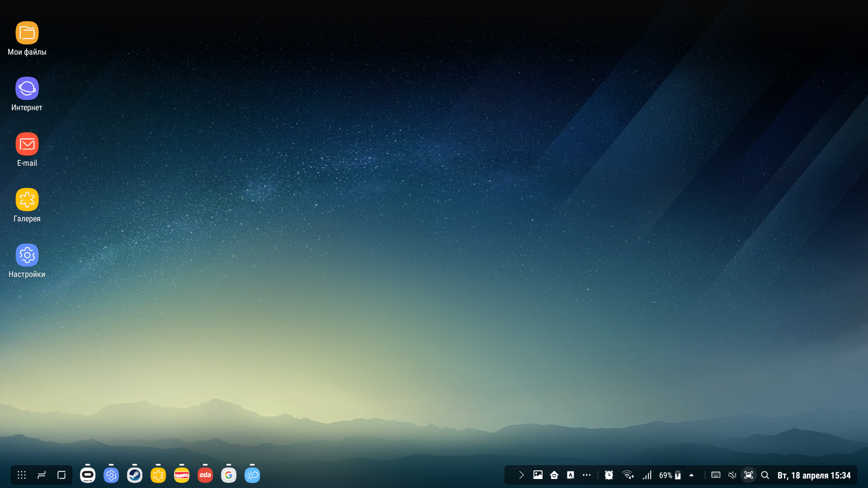Viewport: 868px width, 488px height.
Task: Click the date and time Вт, 18 апреля 15:34
Action: pos(814,475)
